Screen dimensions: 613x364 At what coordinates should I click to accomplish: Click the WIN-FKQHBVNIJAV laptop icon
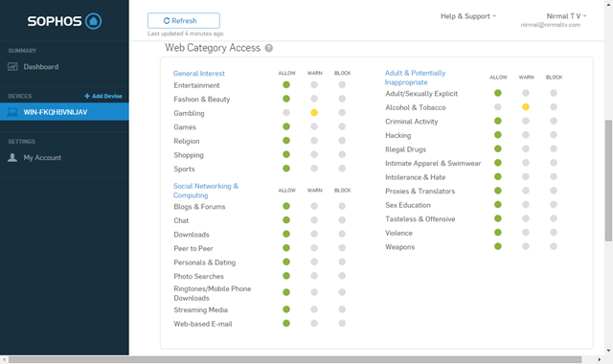[12, 112]
